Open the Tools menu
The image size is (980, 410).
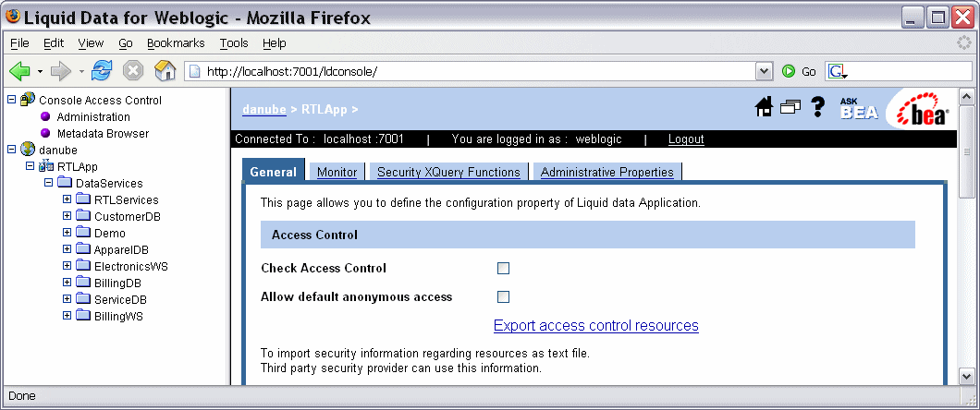(234, 43)
